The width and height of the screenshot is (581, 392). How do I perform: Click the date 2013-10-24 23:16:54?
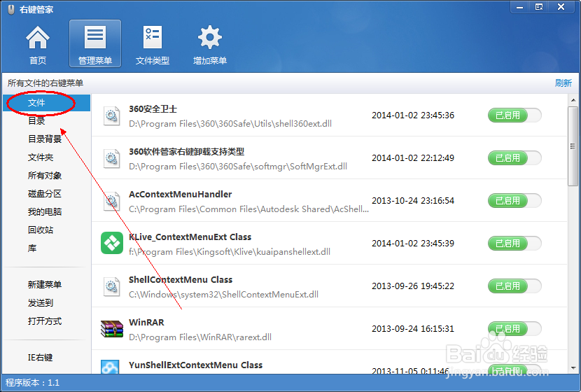[x=413, y=200]
